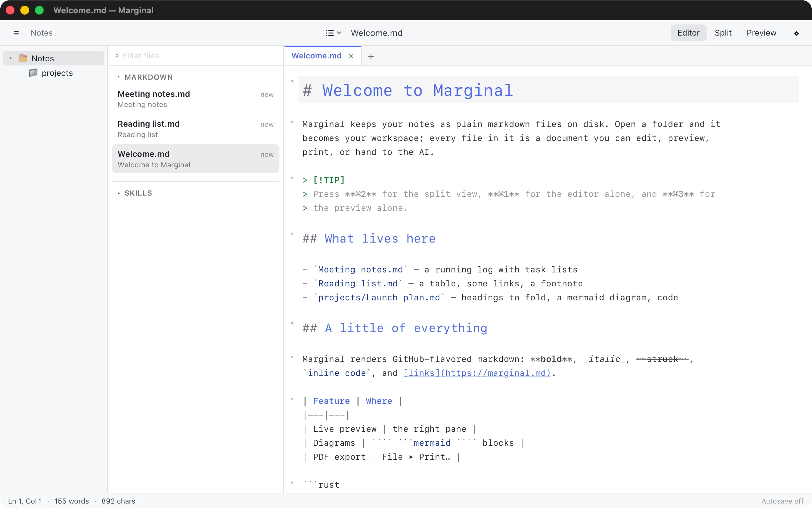Click the 'PDF export' table row
Screen dimensions: 812x508
coord(382,457)
